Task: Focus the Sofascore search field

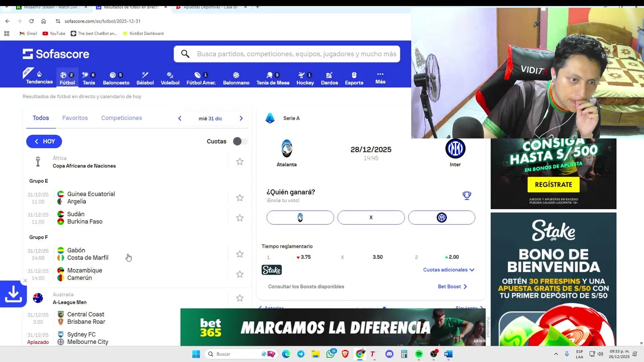Action: 287,54
